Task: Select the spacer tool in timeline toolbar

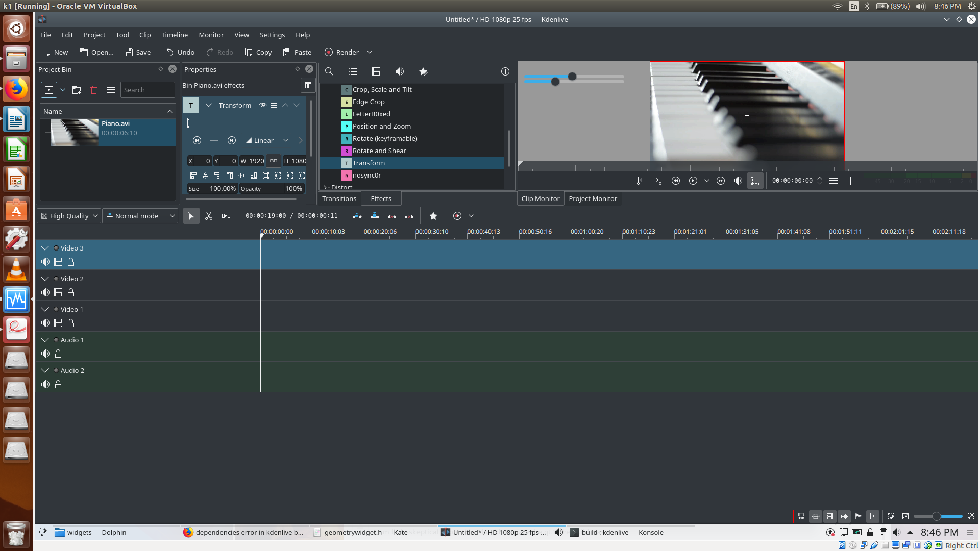Action: [226, 216]
